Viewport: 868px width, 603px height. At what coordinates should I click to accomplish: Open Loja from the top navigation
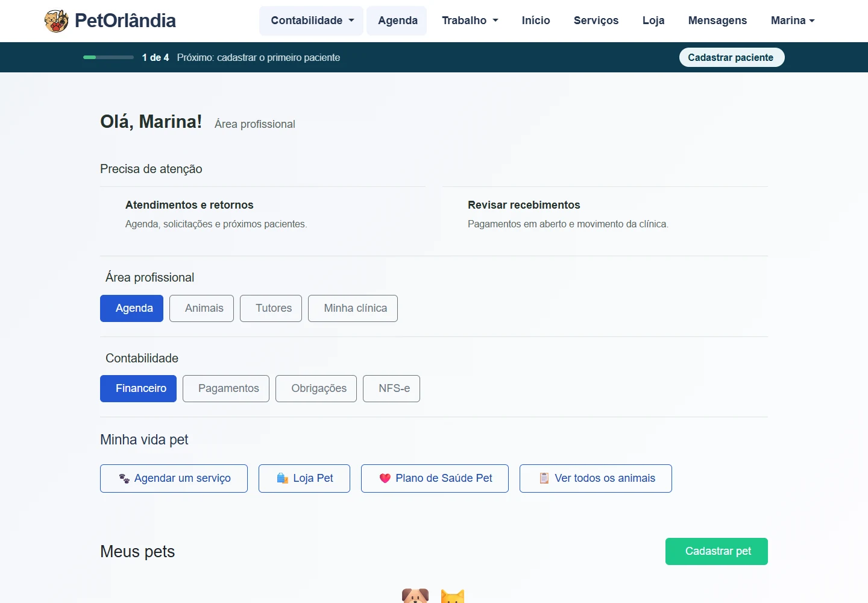point(653,21)
